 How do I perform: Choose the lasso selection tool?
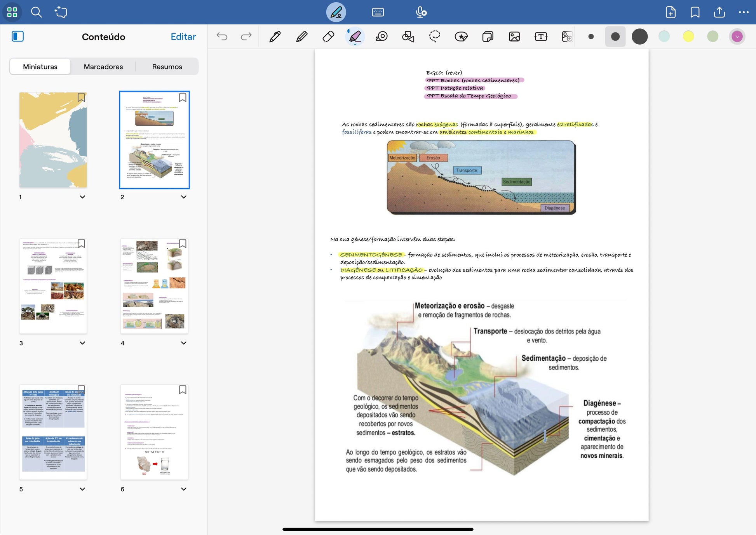[434, 37]
